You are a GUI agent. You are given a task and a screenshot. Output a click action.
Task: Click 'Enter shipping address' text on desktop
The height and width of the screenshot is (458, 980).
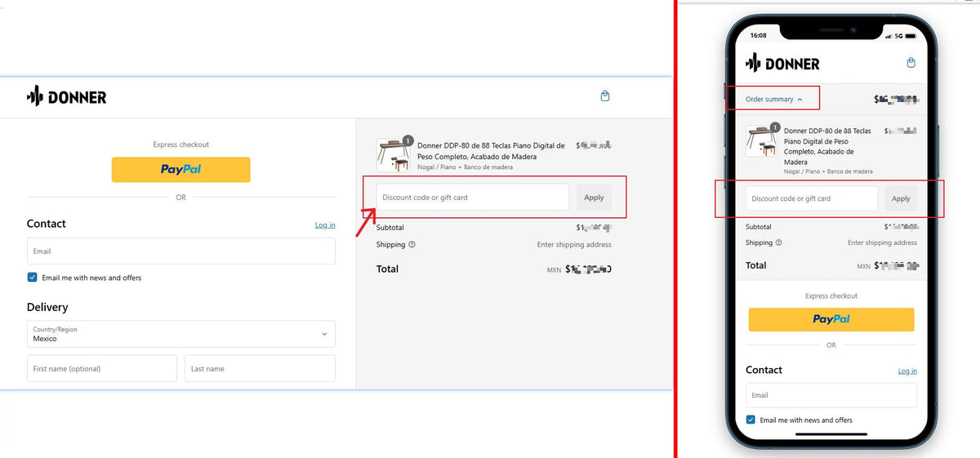[x=574, y=244]
